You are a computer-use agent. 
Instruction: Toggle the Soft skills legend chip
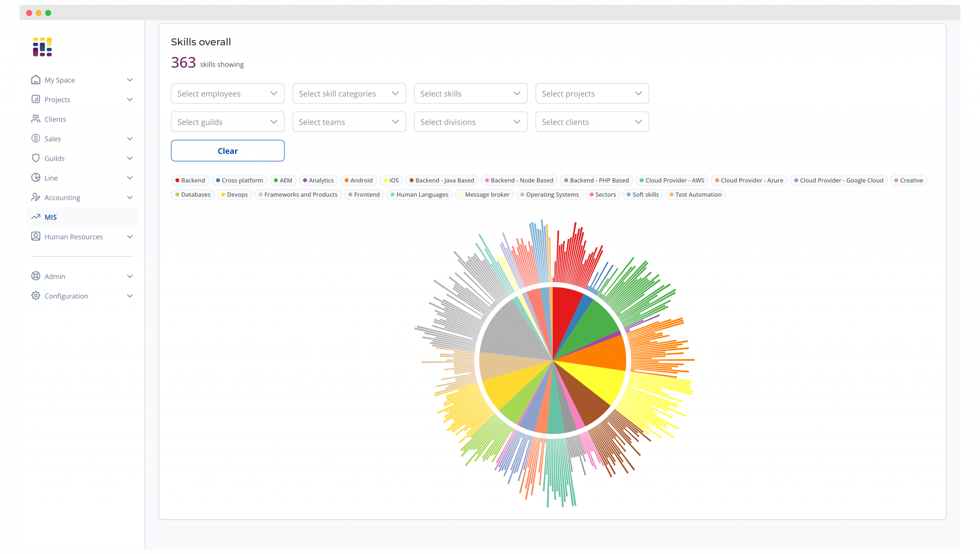[642, 194]
